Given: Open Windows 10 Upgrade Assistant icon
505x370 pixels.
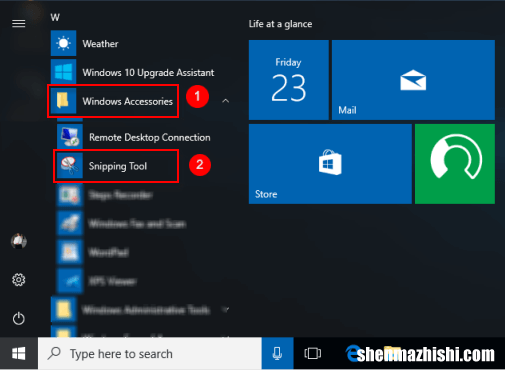Looking at the screenshot, I should click(63, 72).
